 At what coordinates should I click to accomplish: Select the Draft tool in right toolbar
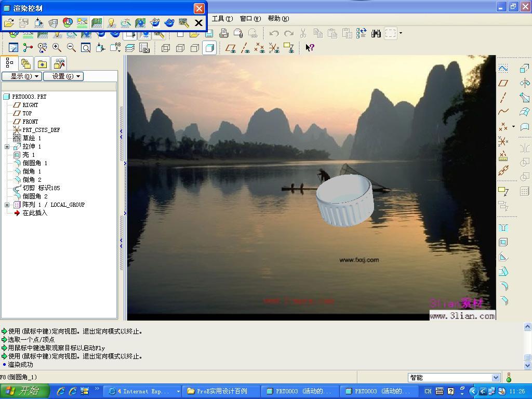click(503, 271)
